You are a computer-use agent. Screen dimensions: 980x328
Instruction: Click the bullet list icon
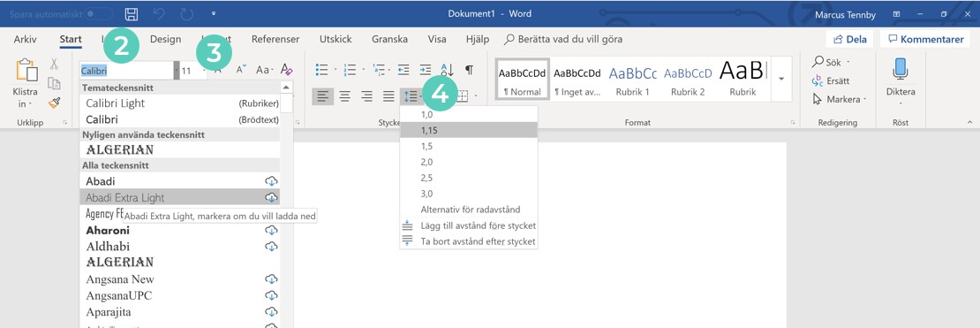(322, 70)
